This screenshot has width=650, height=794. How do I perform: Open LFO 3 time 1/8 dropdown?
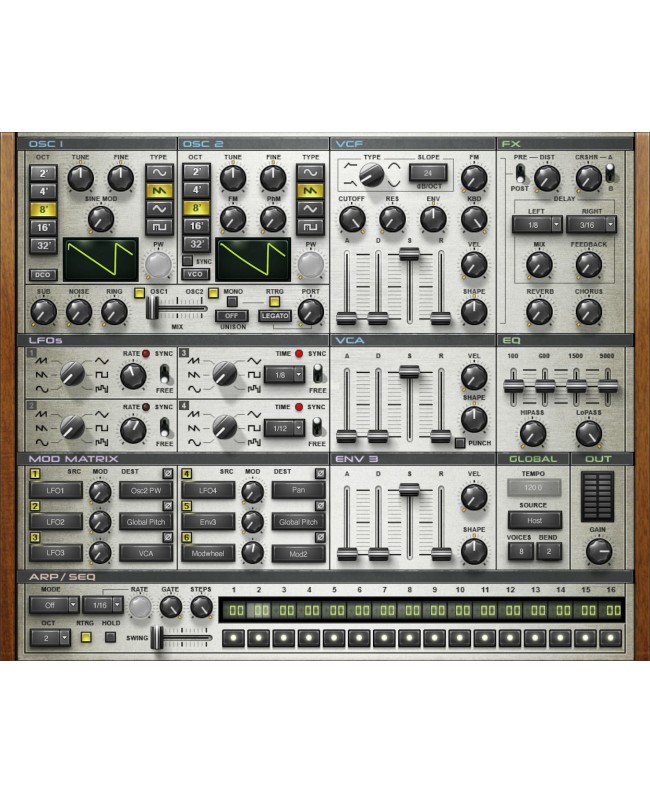[285, 375]
